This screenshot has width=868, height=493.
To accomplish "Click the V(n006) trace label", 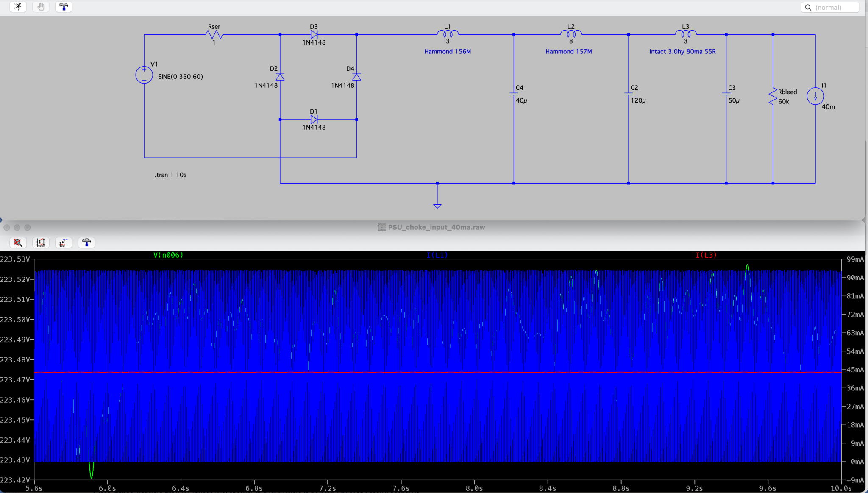I will (168, 255).
